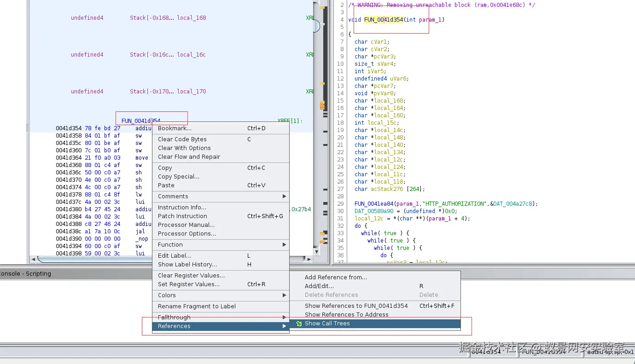Screen dimensions: 635x364
Task: Select Bookmark... from context menu
Action: tap(175, 128)
